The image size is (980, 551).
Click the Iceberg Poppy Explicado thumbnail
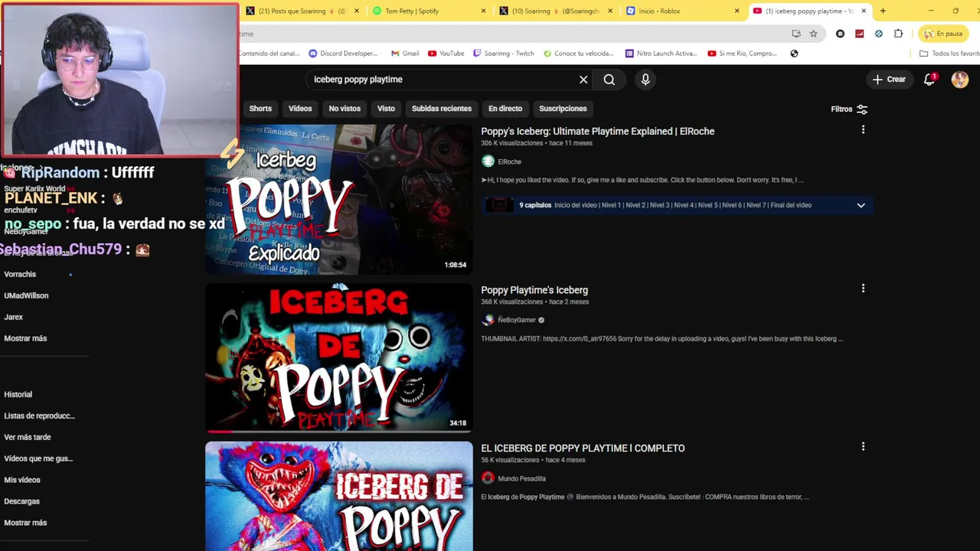coord(338,199)
